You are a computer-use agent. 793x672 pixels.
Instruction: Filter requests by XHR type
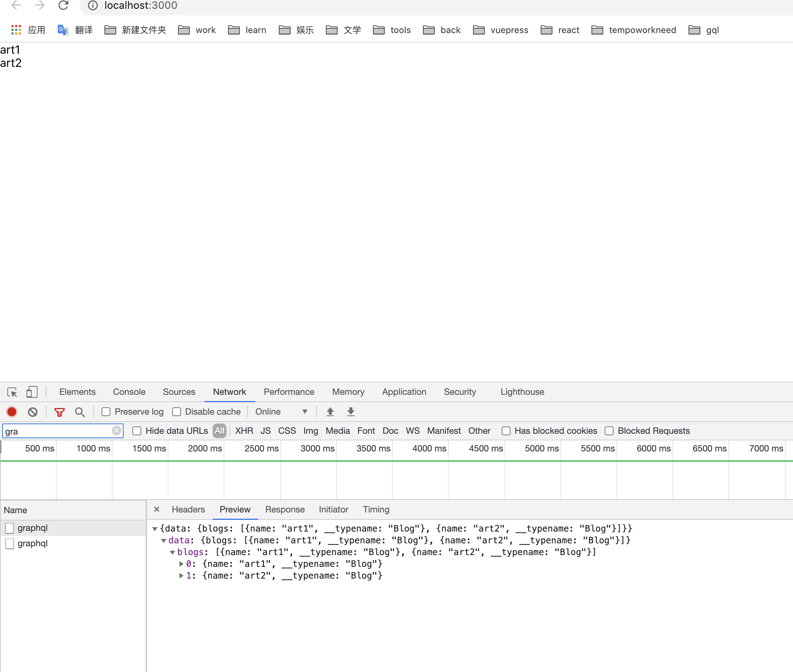pos(244,431)
